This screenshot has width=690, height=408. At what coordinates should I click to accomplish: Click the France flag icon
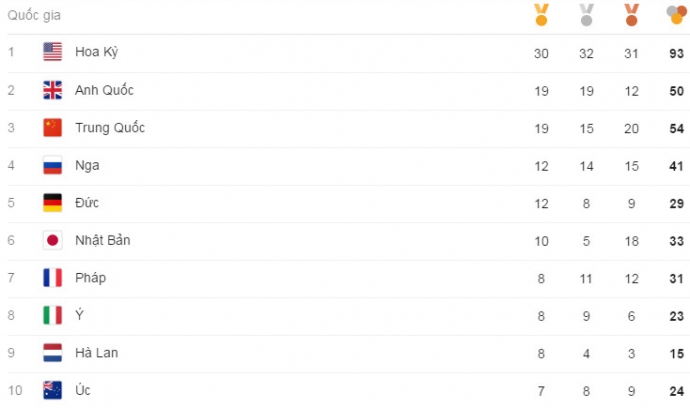point(53,277)
